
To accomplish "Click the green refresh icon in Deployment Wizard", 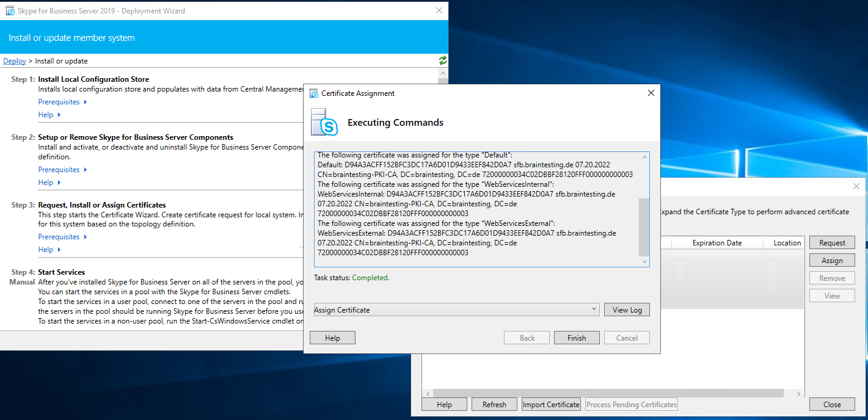I will (x=442, y=60).
